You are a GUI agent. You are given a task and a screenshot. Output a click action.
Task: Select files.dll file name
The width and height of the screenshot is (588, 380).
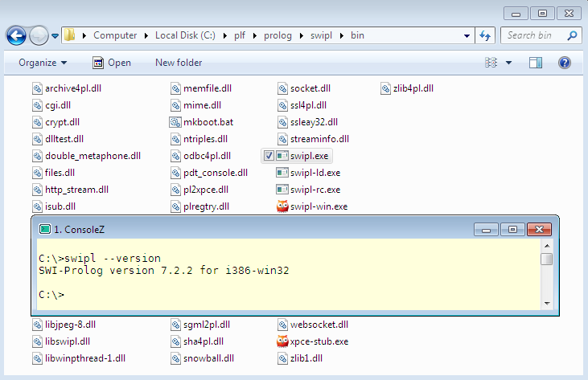pyautogui.click(x=60, y=173)
